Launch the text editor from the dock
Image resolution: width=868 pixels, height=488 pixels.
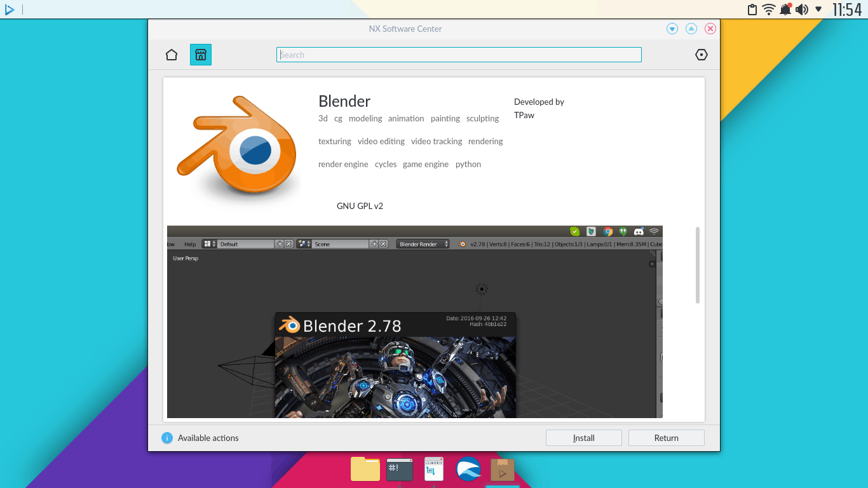(434, 470)
